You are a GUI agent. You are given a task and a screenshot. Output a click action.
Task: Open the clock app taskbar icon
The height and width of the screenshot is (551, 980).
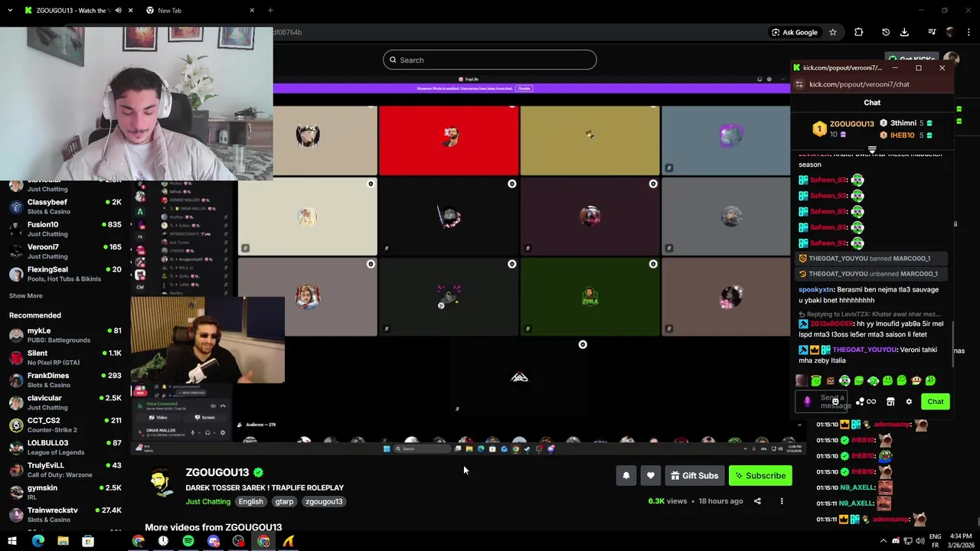[163, 541]
